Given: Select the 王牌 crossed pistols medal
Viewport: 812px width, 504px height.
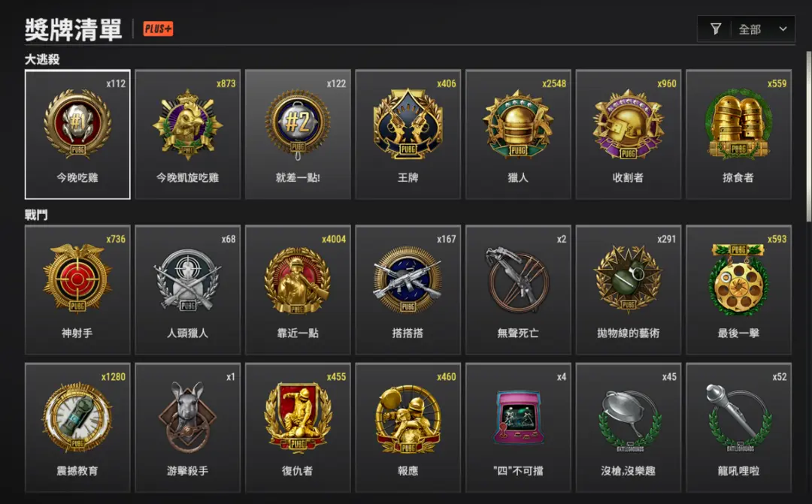Looking at the screenshot, I should coord(408,134).
